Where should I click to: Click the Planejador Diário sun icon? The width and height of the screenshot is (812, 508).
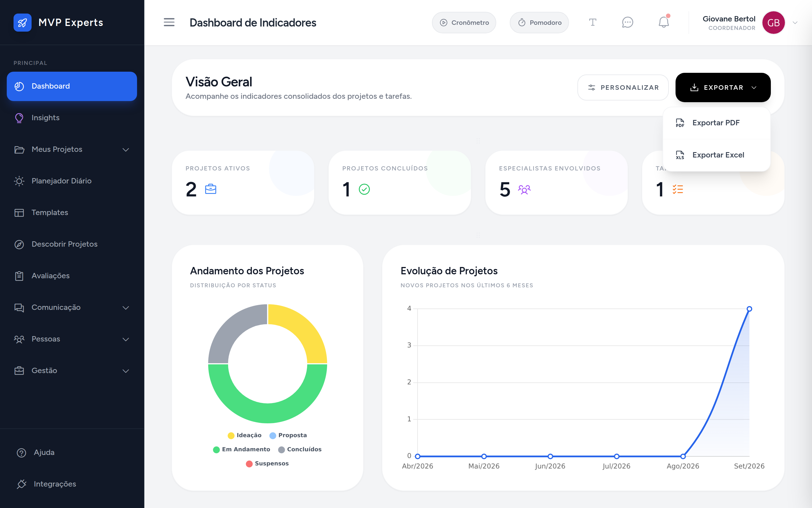click(19, 181)
